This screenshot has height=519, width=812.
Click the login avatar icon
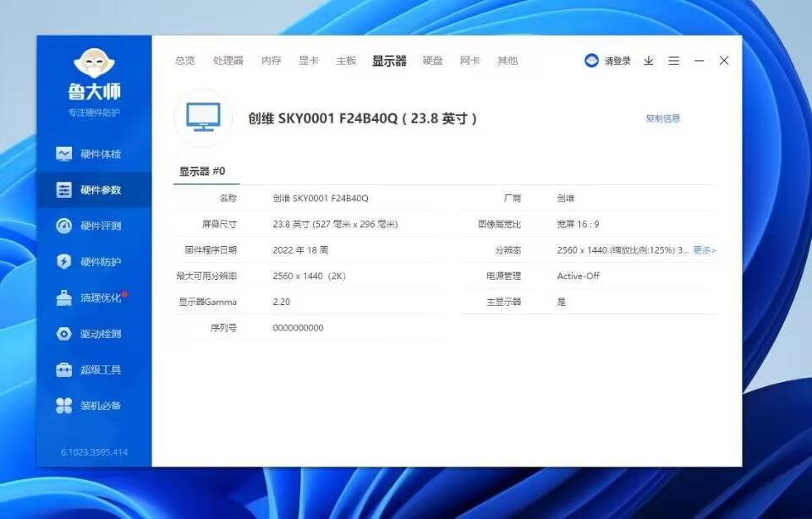[591, 61]
